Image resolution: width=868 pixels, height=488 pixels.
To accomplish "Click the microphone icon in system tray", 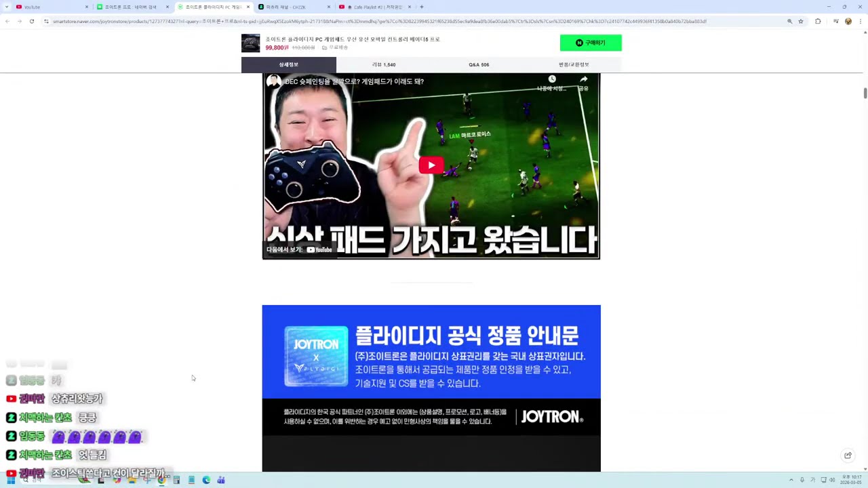I will coord(802,480).
